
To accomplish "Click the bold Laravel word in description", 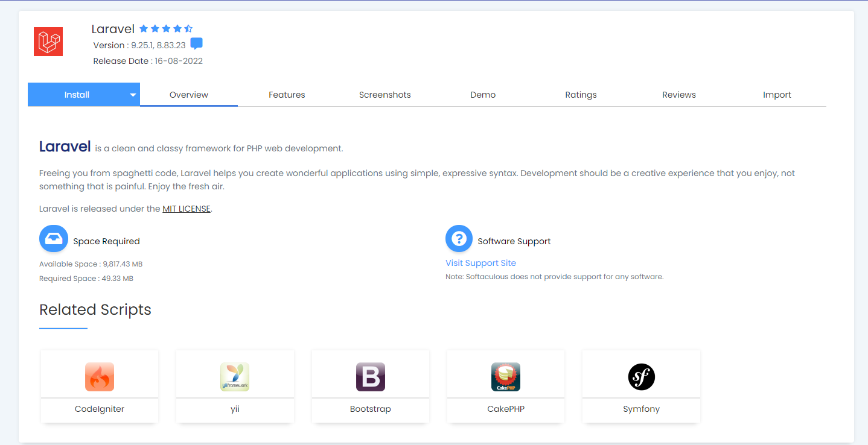I will (65, 147).
